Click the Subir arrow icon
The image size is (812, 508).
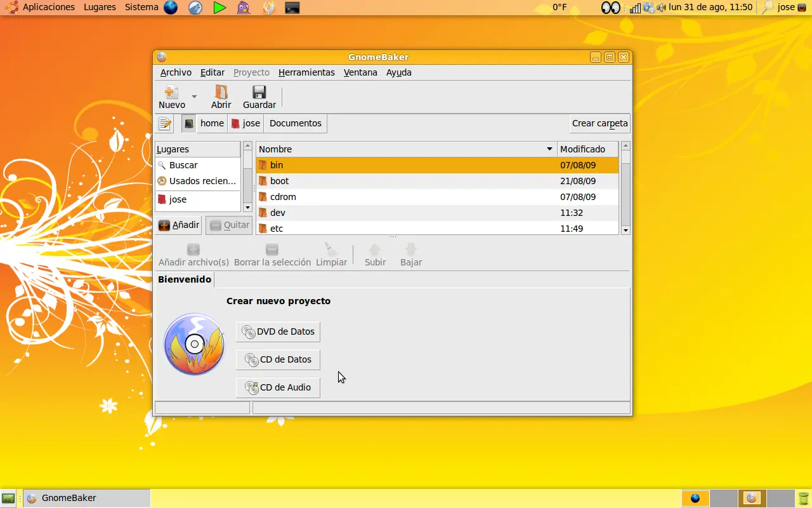(x=375, y=250)
